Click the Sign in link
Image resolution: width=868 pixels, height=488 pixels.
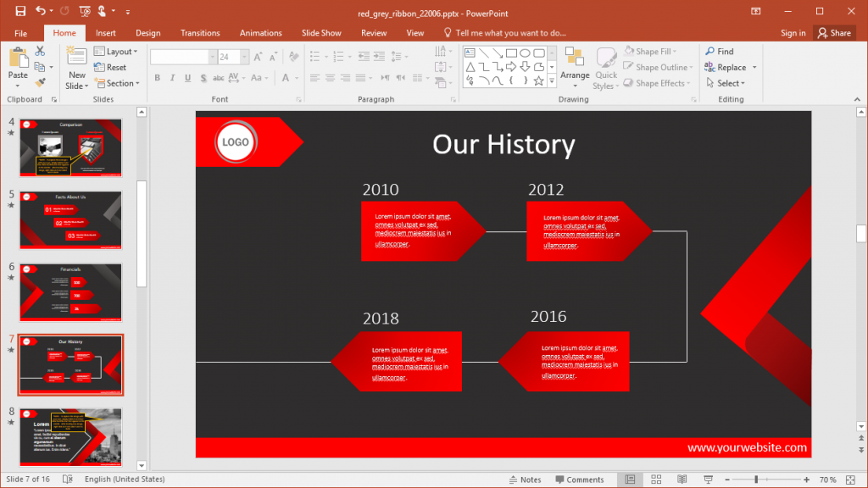coord(793,32)
